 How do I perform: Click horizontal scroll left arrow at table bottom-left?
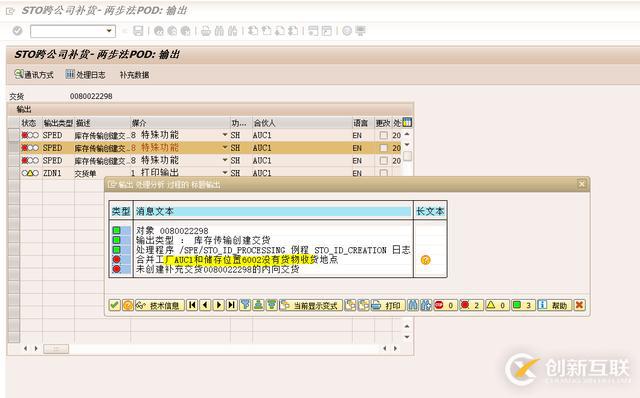pyautogui.click(x=25, y=348)
